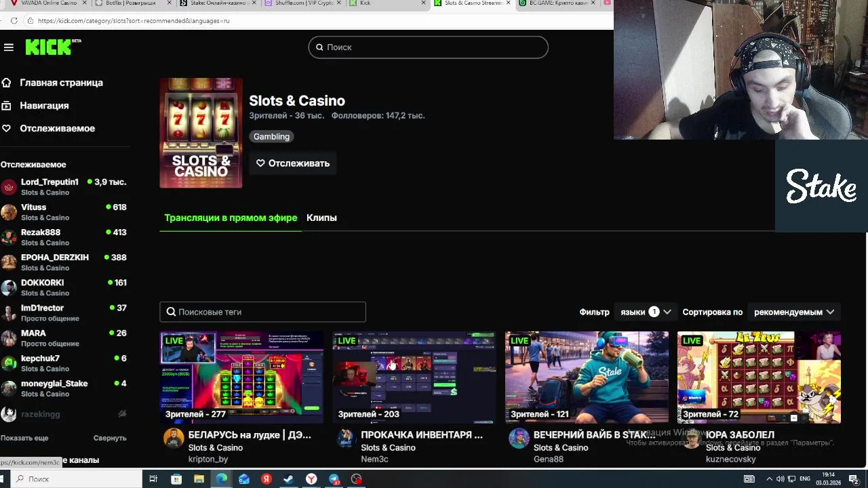This screenshot has height=488, width=868.
Task: Click moneyglai_Stake avatar in sidebar
Action: point(9,388)
